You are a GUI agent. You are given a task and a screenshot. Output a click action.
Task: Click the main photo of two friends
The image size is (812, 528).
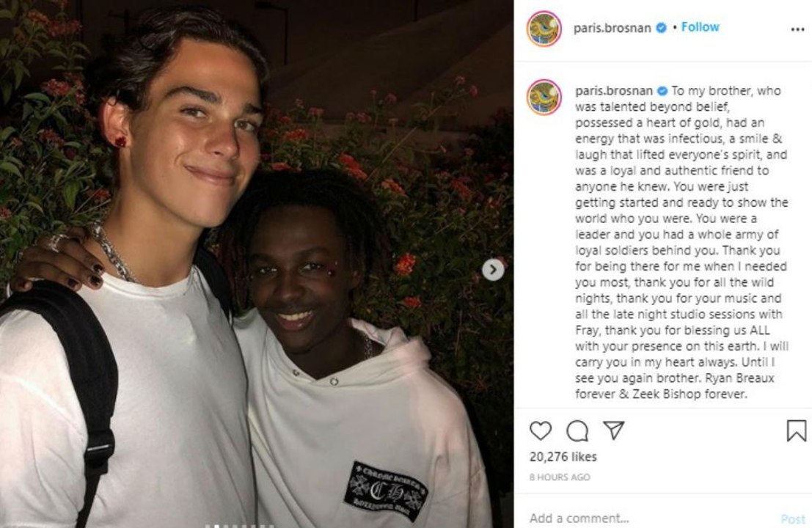[257, 264]
